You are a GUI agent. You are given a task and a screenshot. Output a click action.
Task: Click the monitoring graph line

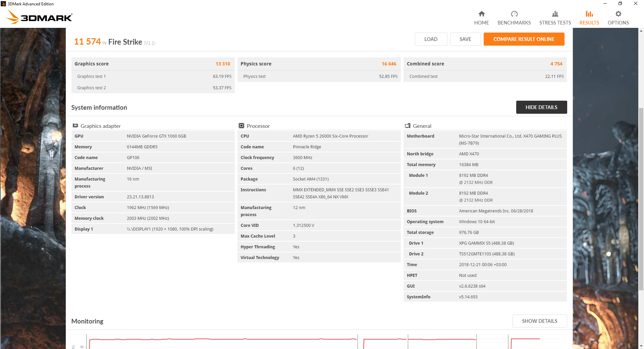tap(221, 339)
